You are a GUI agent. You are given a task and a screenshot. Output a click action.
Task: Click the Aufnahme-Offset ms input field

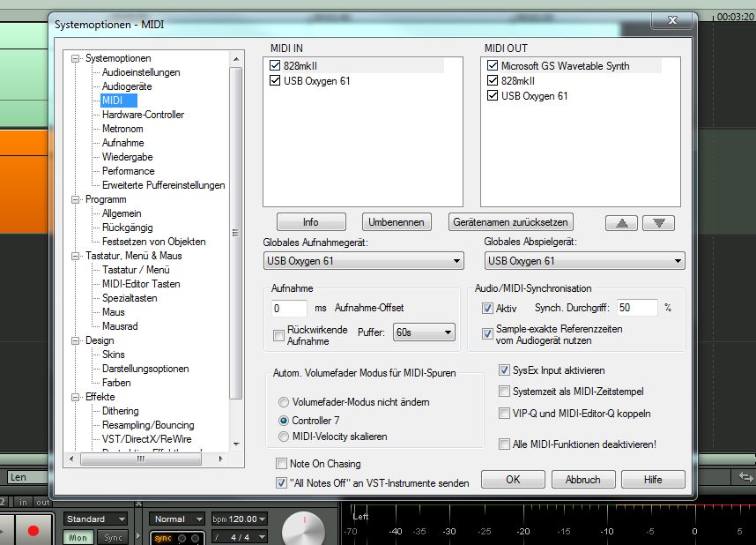pyautogui.click(x=289, y=309)
